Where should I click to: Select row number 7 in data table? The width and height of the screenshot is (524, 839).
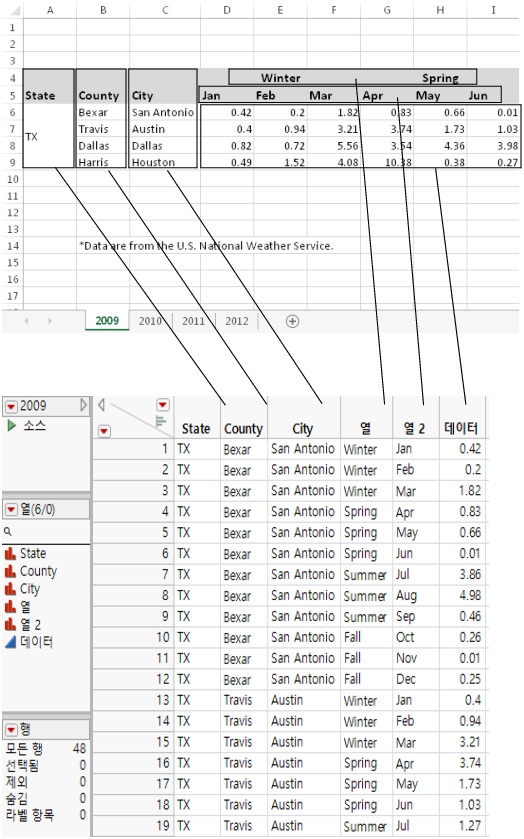click(x=165, y=575)
